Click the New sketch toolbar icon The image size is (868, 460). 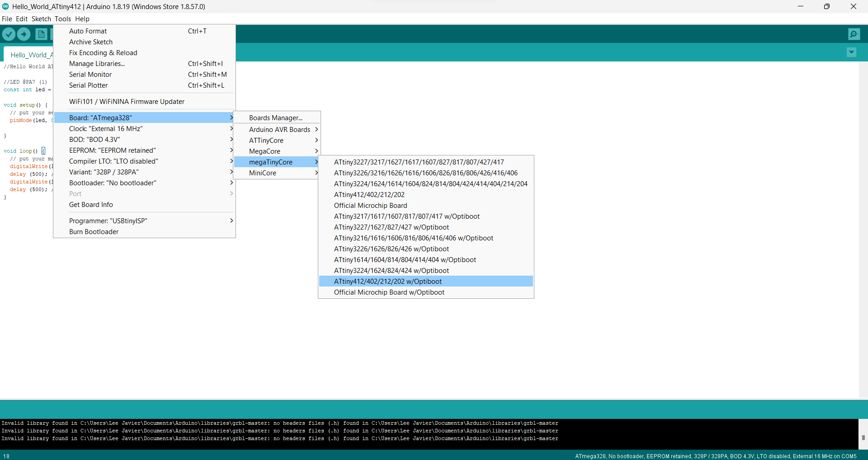(x=41, y=34)
